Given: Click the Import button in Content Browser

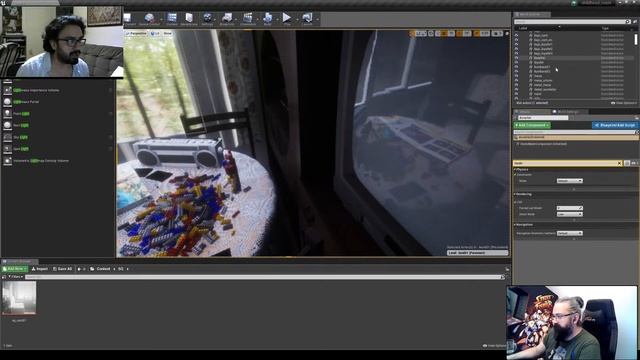Looking at the screenshot, I should 40,269.
